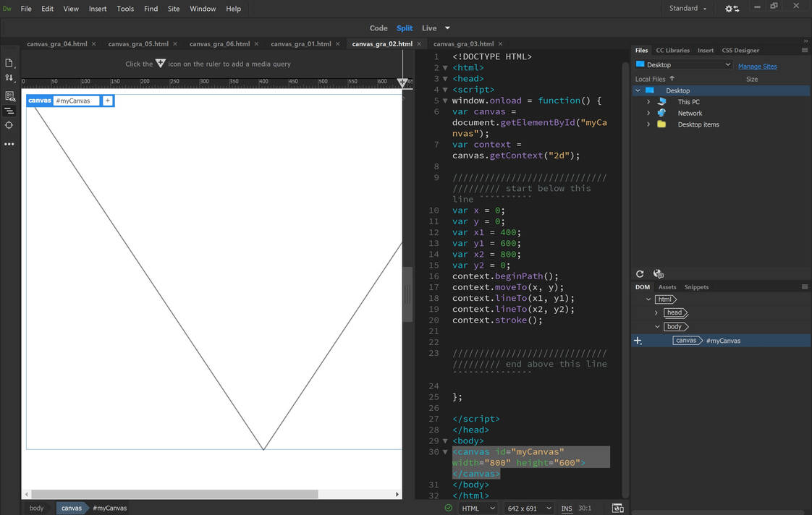Close the canvas_gra_05.html tab
This screenshot has height=515, width=812.
pyautogui.click(x=175, y=44)
